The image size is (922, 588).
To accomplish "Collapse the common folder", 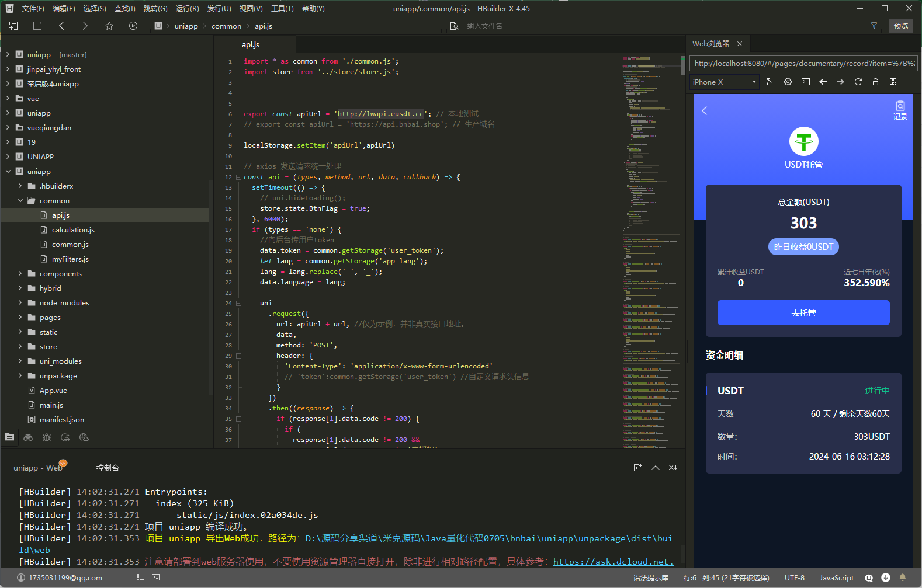I will click(20, 200).
